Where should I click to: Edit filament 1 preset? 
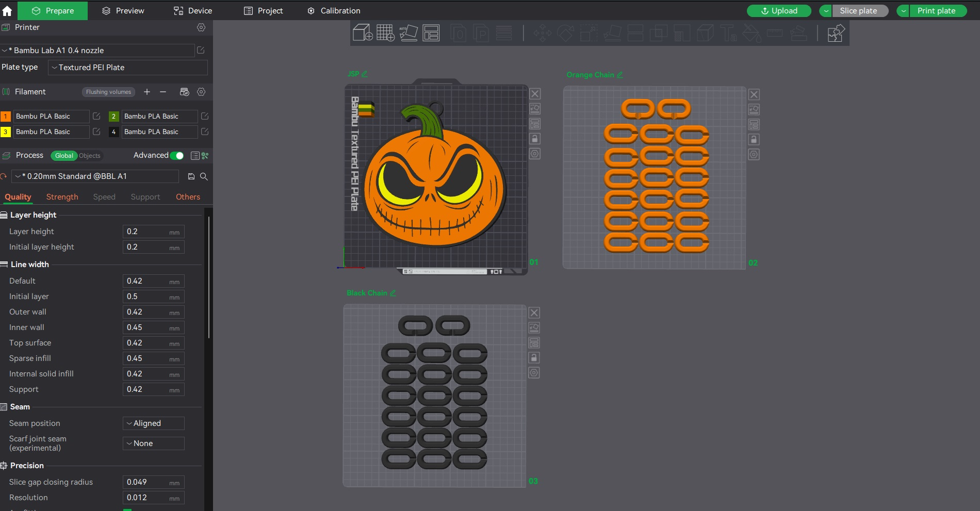[96, 117]
